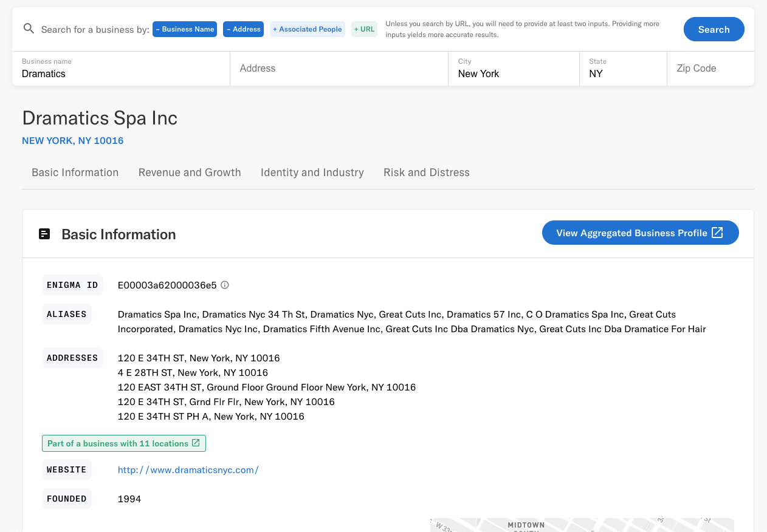767x532 pixels.
Task: Click the external-link icon beside 11 locations
Action: (196, 443)
